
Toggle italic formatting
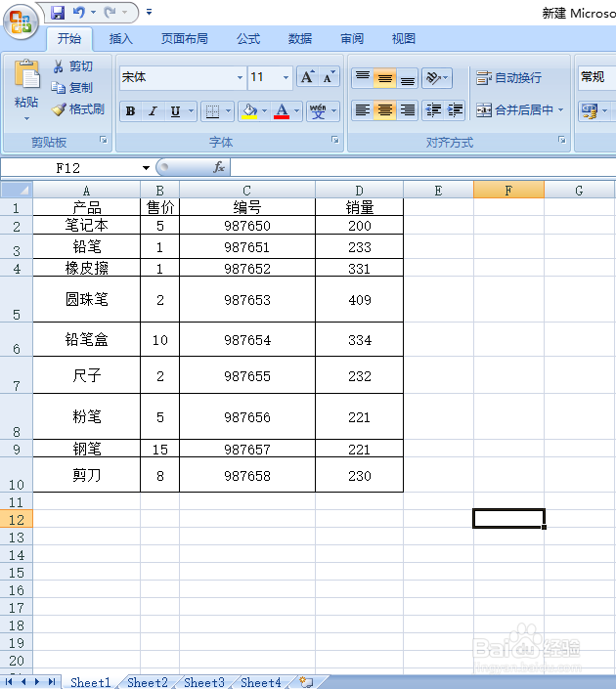153,111
